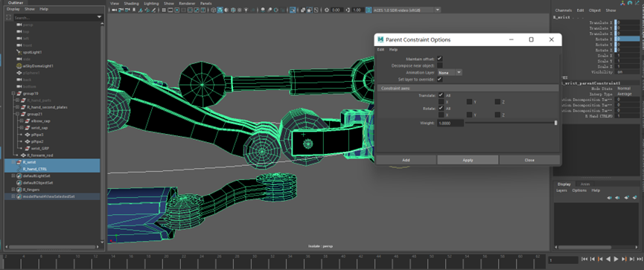Click the highlighted smooth shade all cube icon
Screen dimensions: 644x270
click(220, 10)
